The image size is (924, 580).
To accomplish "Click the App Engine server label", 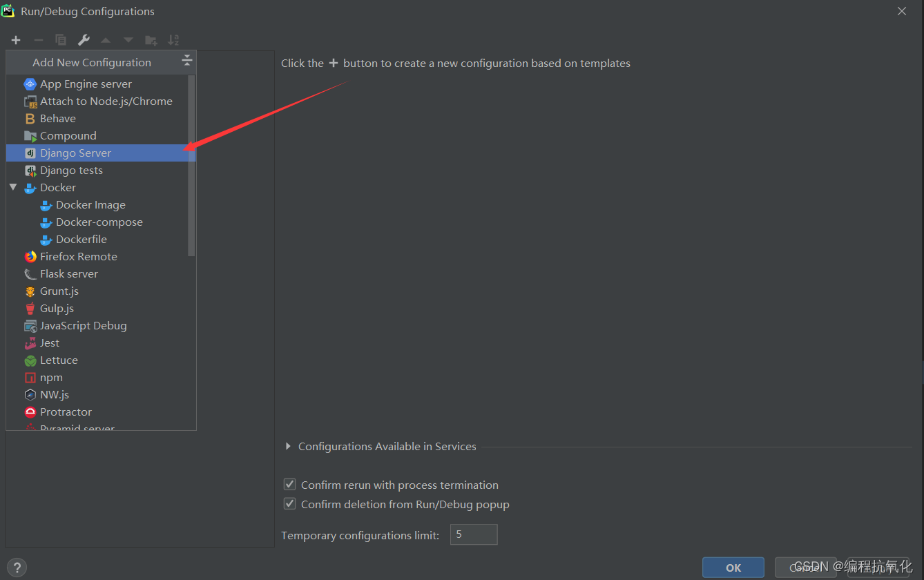I will click(86, 84).
